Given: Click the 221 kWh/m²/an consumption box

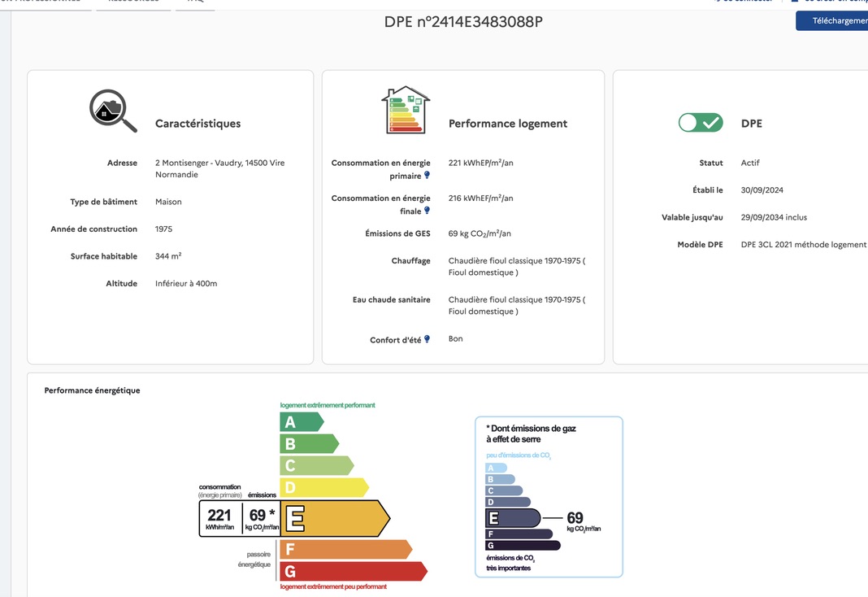Looking at the screenshot, I should pyautogui.click(x=219, y=518).
